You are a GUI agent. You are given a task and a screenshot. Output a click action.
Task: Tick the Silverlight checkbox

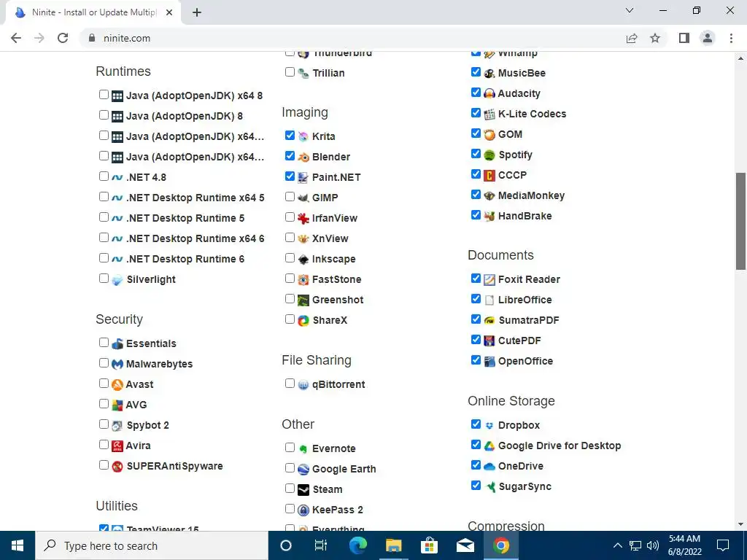point(104,278)
